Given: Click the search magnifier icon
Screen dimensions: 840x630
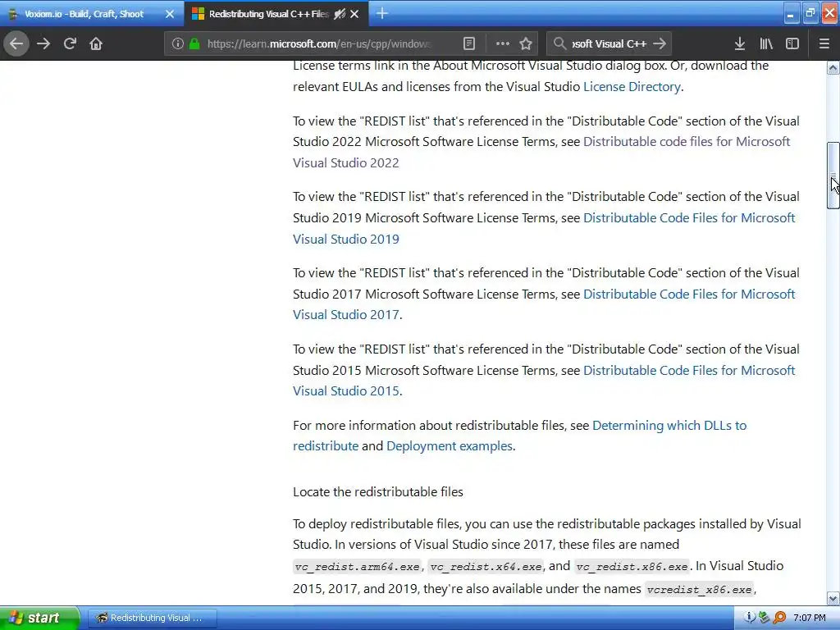Looking at the screenshot, I should 559,43.
